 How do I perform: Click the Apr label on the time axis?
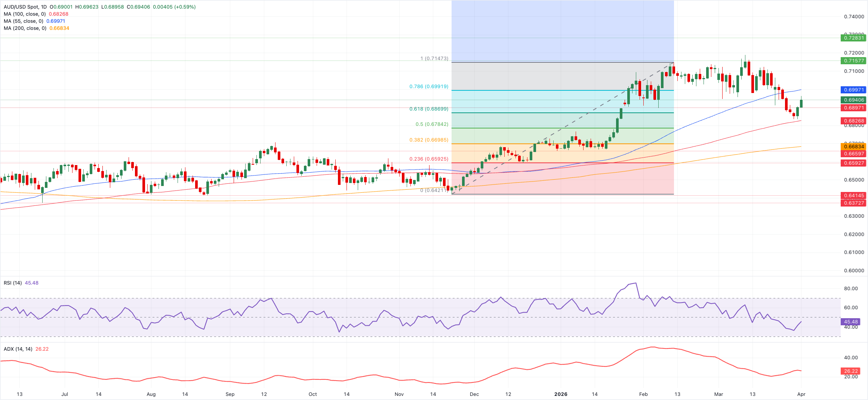pos(801,394)
